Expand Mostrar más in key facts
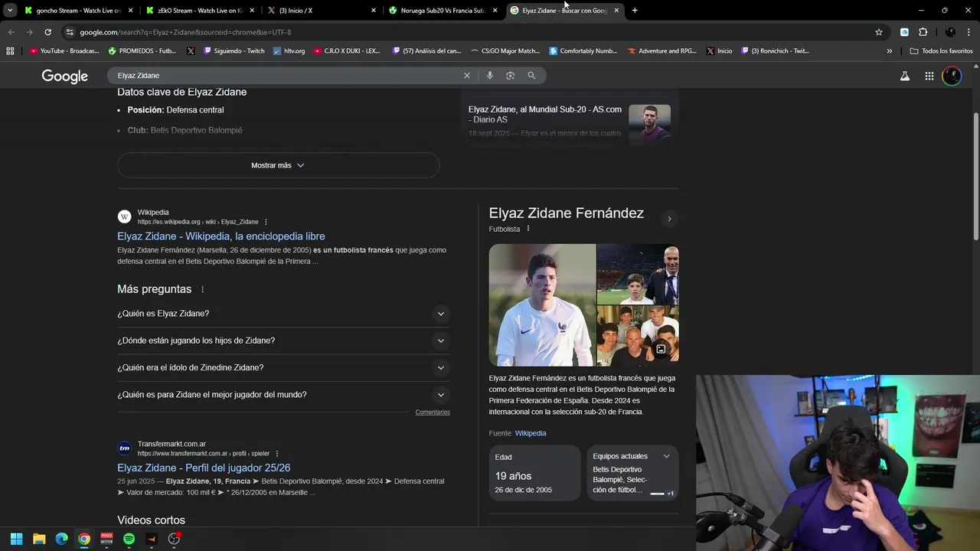Viewport: 980px width, 551px height. tap(279, 165)
